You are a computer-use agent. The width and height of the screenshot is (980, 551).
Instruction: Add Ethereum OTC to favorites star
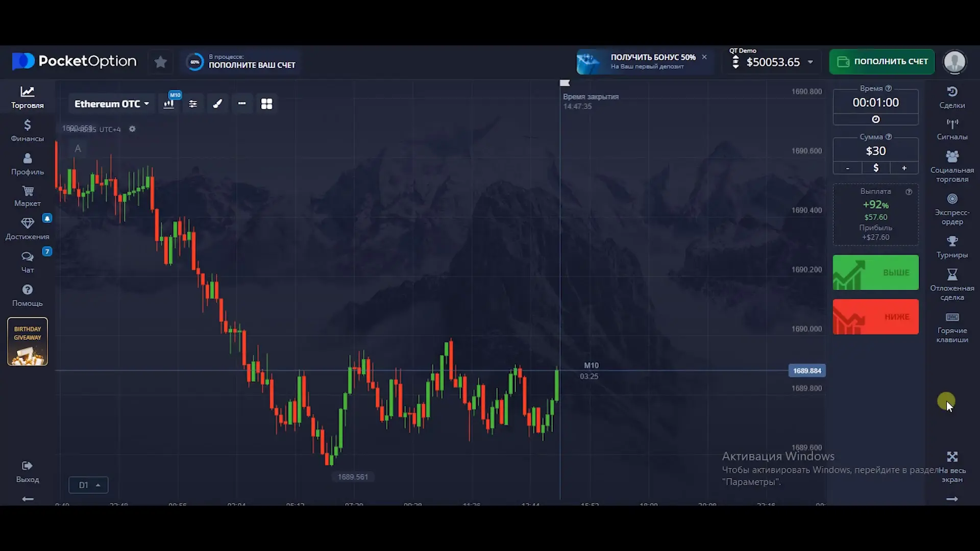(160, 62)
